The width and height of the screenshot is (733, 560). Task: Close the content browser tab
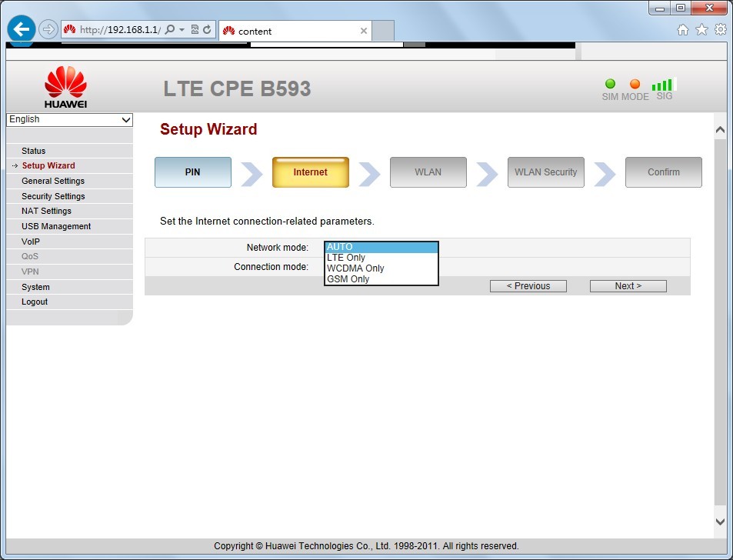point(364,31)
